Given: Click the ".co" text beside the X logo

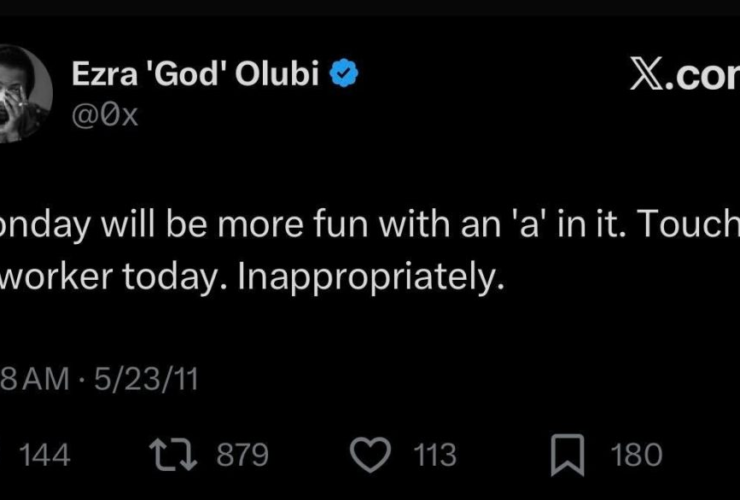Looking at the screenshot, I should tap(712, 76).
